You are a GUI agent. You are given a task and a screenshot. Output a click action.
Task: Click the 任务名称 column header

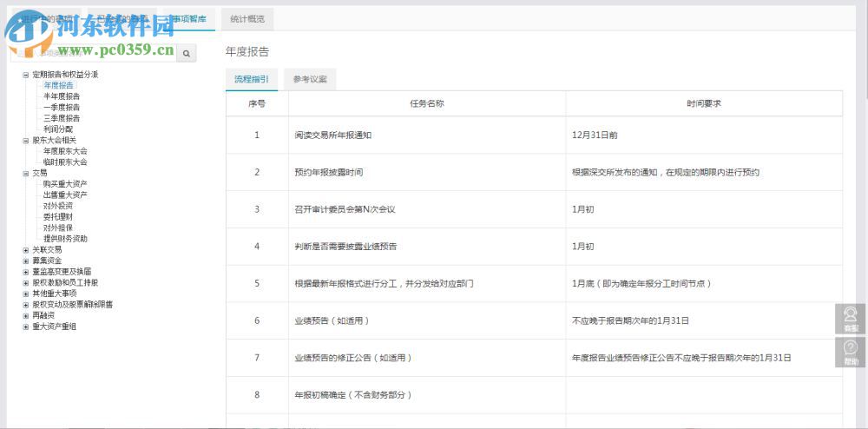[x=427, y=103]
